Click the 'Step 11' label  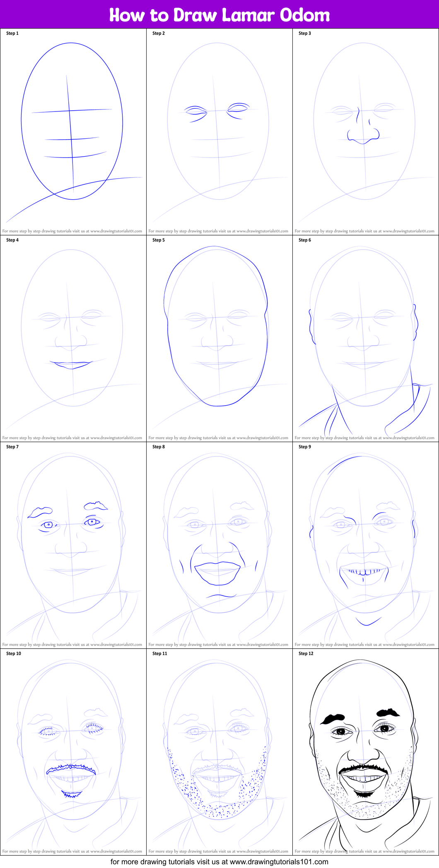coord(160,653)
